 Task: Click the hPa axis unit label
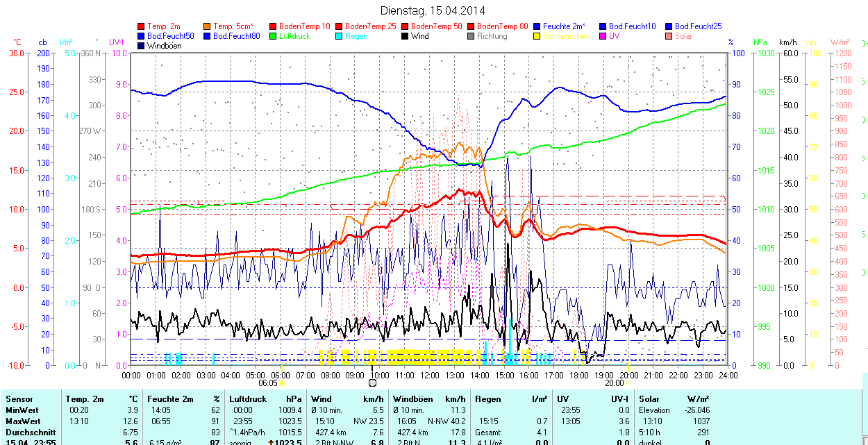click(x=761, y=42)
